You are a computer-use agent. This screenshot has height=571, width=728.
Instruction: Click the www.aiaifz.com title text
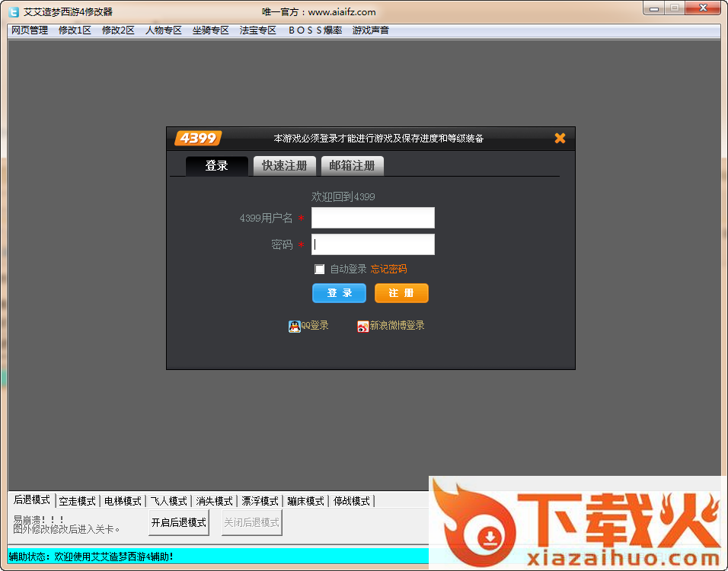(342, 12)
